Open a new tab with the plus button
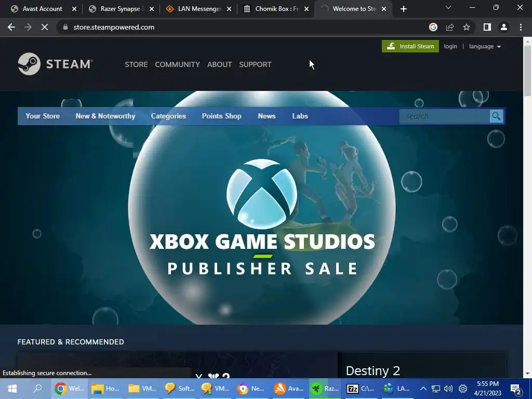This screenshot has width=532, height=399. click(x=403, y=9)
